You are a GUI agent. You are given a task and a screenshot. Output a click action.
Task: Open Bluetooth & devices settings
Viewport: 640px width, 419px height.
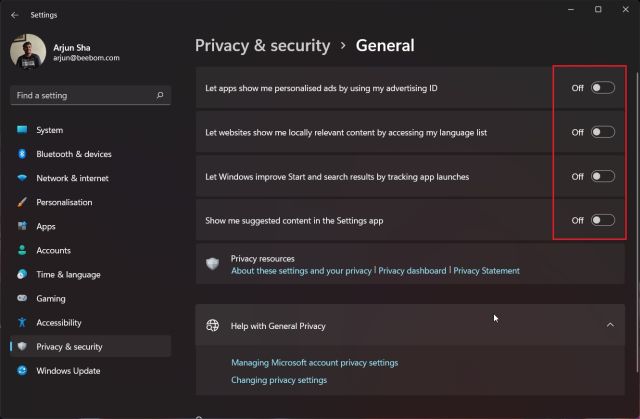point(90,154)
